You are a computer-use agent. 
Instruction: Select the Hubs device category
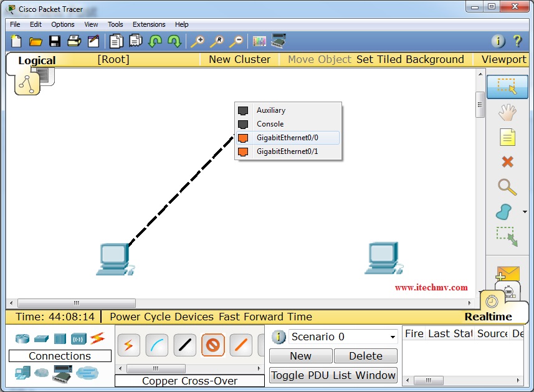(60, 339)
